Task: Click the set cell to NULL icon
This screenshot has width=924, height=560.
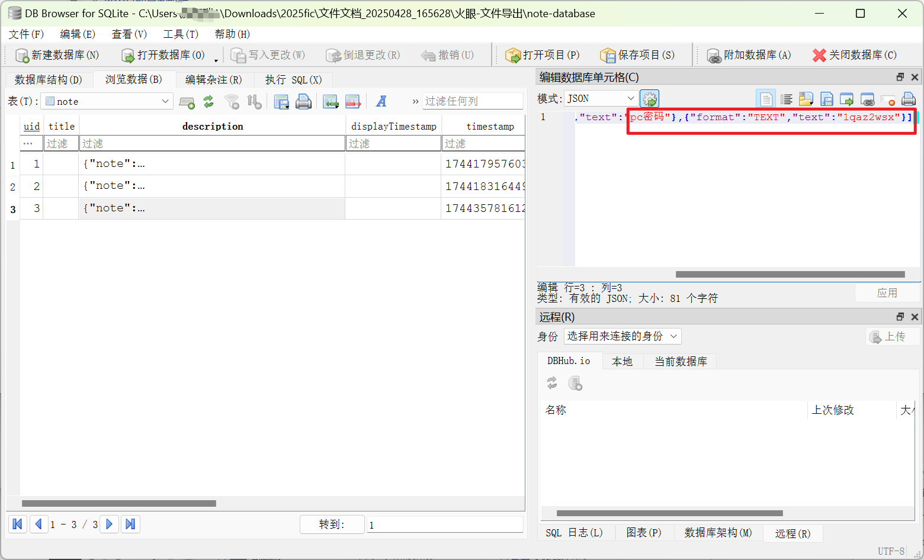Action: (x=888, y=99)
